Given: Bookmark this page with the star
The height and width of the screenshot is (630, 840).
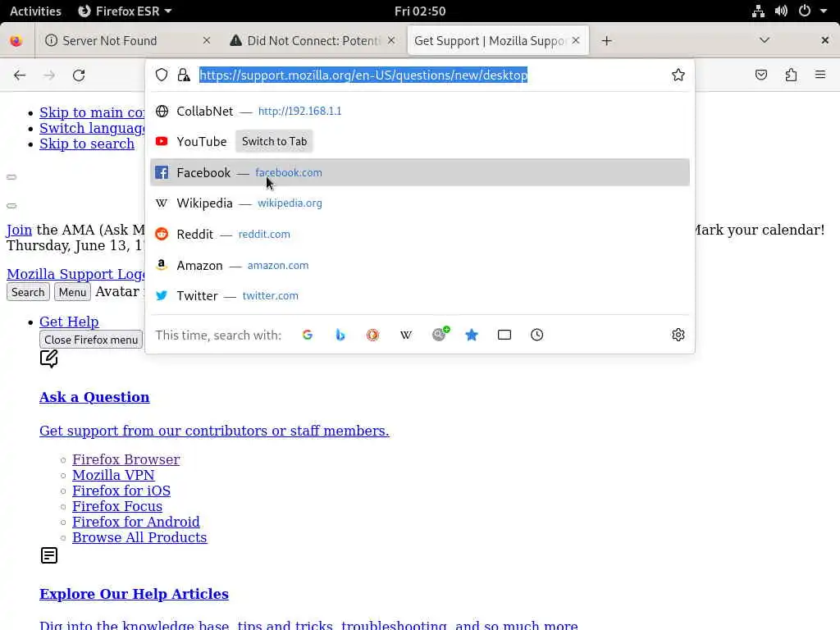Looking at the screenshot, I should click(678, 75).
